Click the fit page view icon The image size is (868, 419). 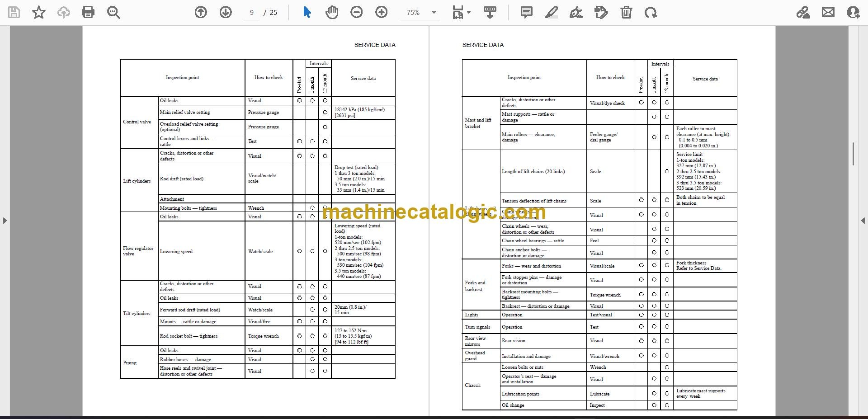pyautogui.click(x=458, y=13)
